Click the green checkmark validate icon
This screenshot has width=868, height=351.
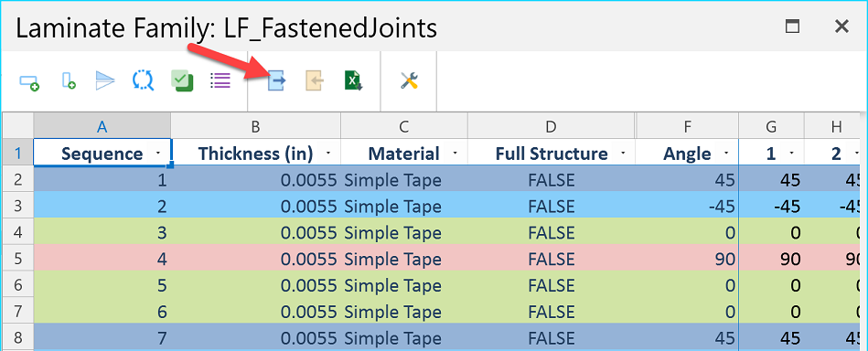pyautogui.click(x=182, y=80)
